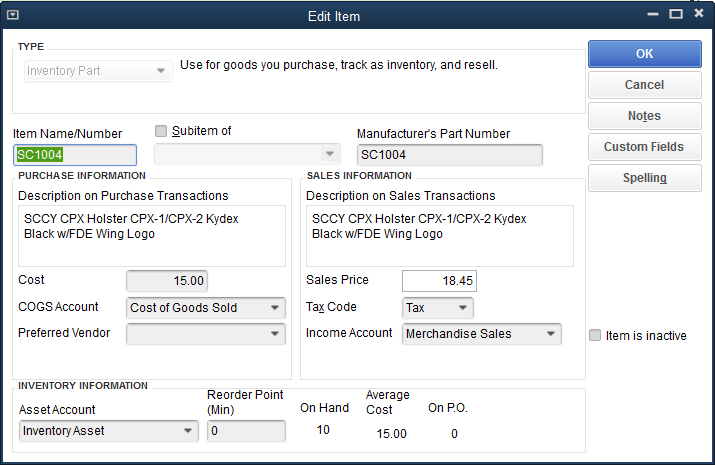This screenshot has width=715, height=465.
Task: Maximize the Edit Item window
Action: (676, 14)
